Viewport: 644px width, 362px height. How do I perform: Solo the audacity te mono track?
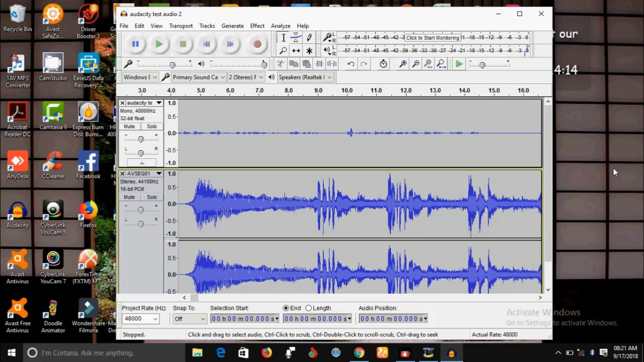click(152, 127)
